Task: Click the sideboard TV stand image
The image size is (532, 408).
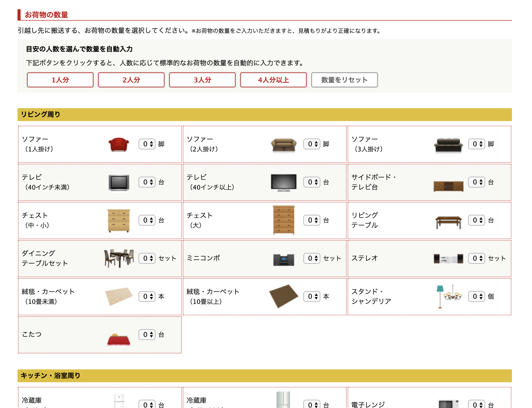Action: (x=448, y=186)
